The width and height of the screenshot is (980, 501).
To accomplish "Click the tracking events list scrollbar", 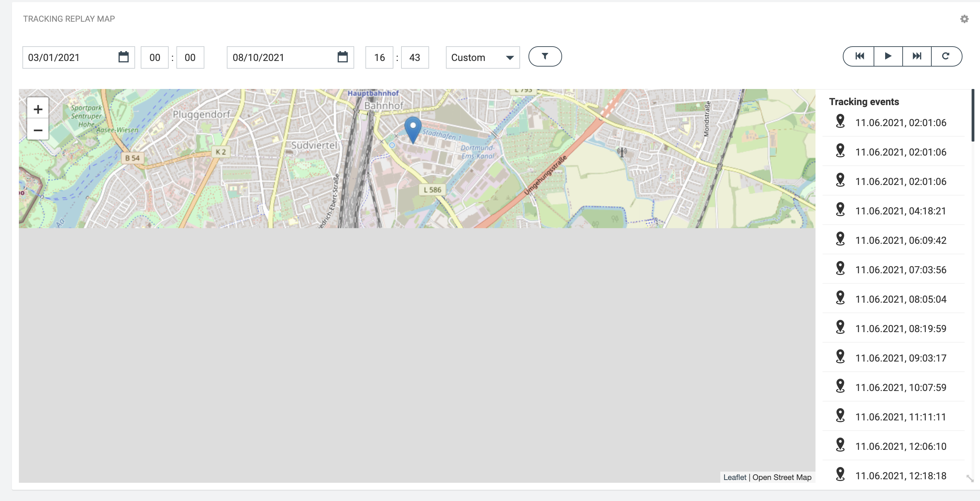I will point(972,115).
